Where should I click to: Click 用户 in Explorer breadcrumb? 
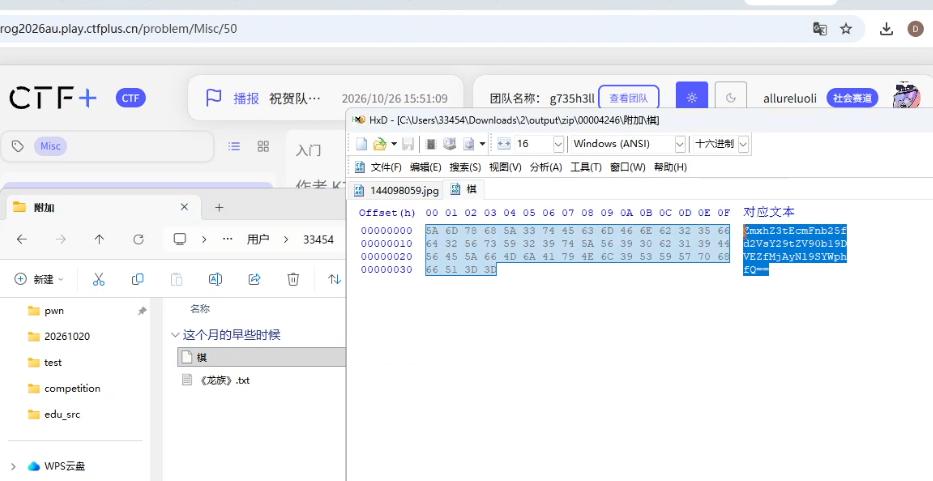click(257, 239)
